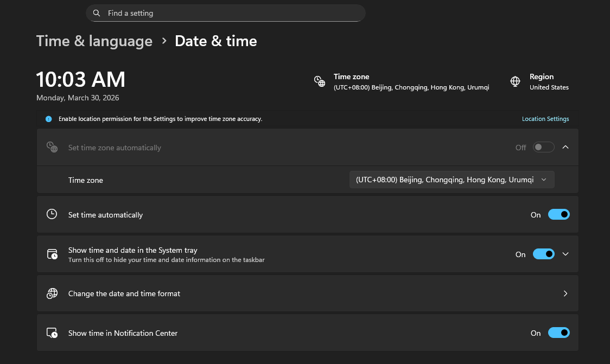Disable Show time and date in System tray
The height and width of the screenshot is (364, 610).
(543, 254)
